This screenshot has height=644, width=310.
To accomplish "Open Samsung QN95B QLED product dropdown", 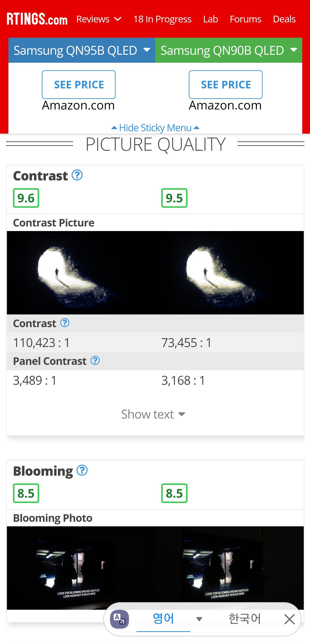I will coord(82,50).
